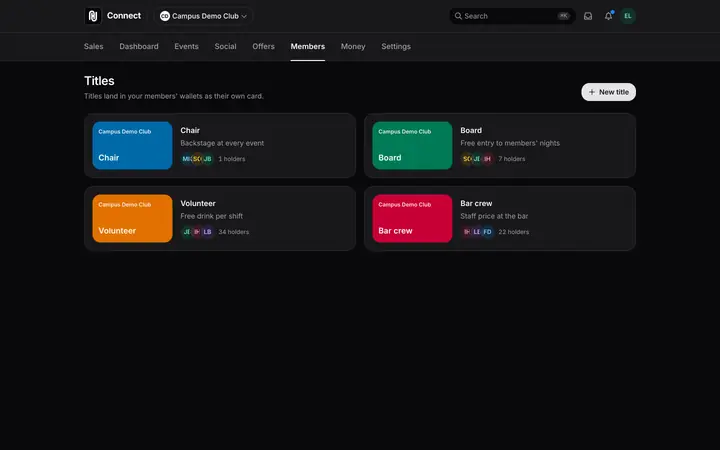Click the '7 holders' count text
The width and height of the screenshot is (720, 450).
[512, 159]
